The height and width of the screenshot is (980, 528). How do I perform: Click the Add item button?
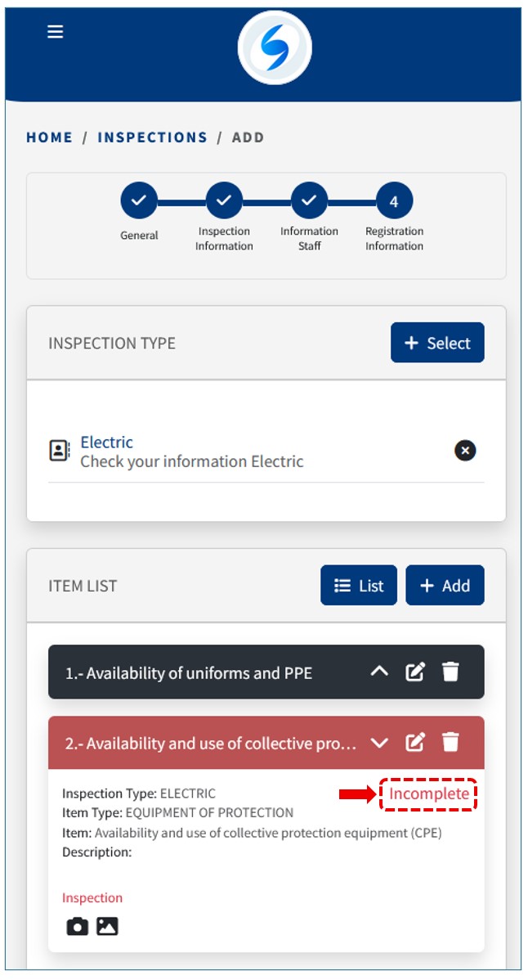pyautogui.click(x=445, y=586)
